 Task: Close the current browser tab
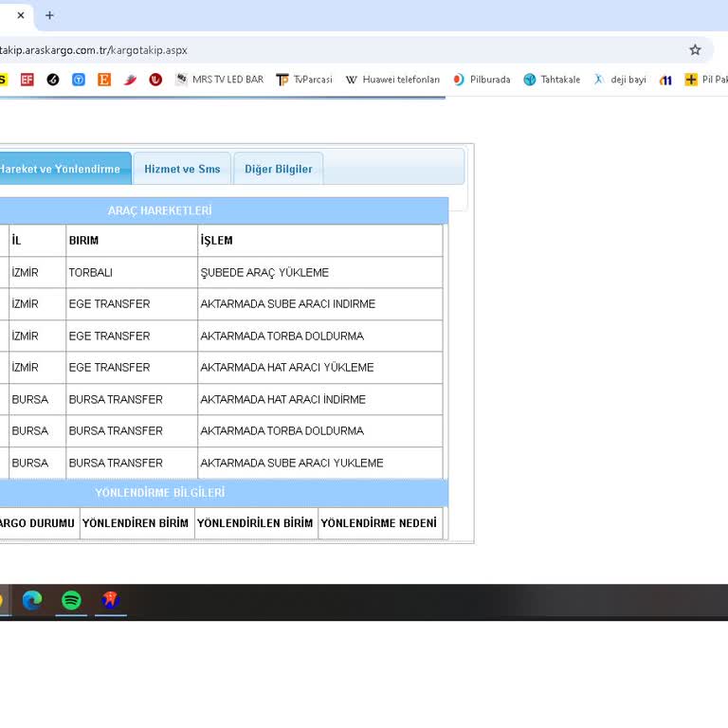point(21,15)
